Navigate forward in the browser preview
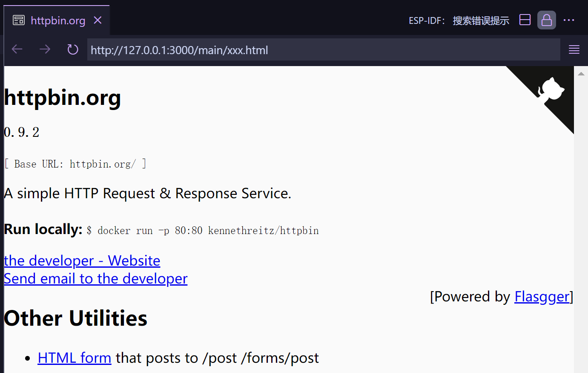 (x=45, y=49)
